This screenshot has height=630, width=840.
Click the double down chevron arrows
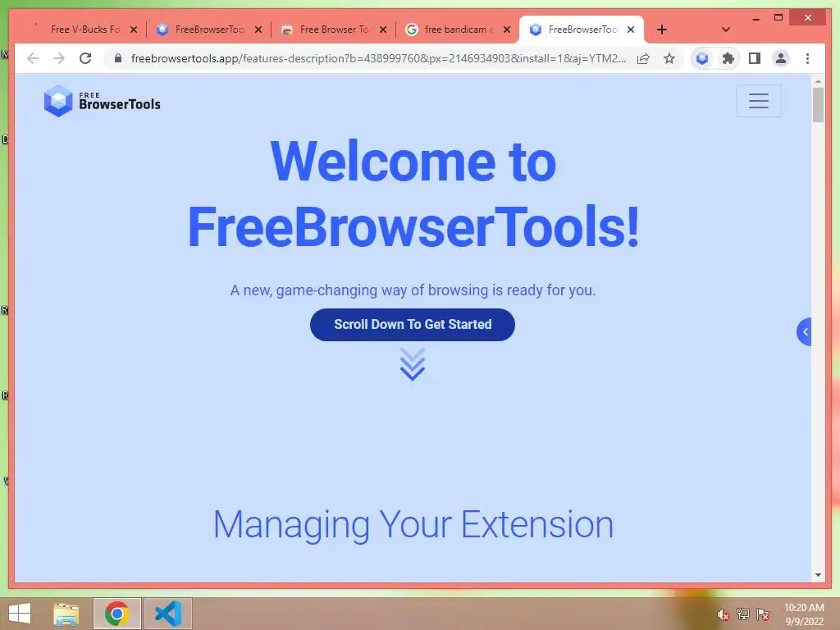412,364
